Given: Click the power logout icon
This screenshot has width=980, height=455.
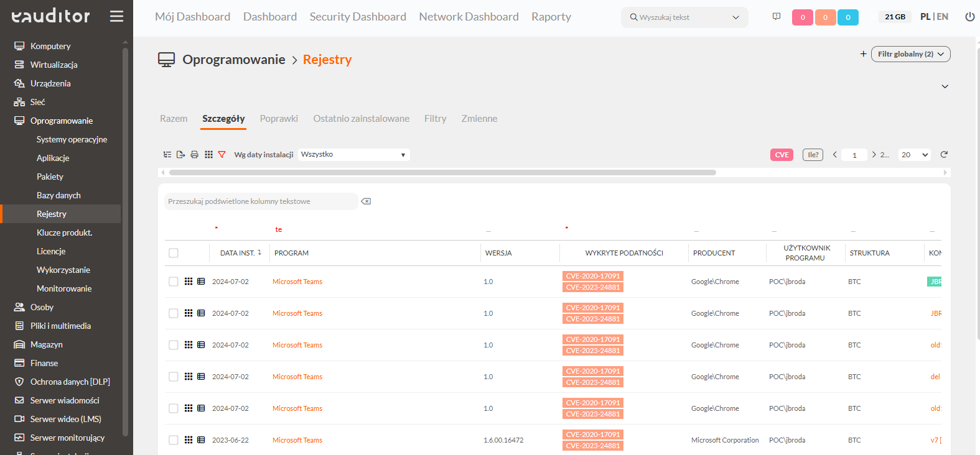Looking at the screenshot, I should click(969, 17).
